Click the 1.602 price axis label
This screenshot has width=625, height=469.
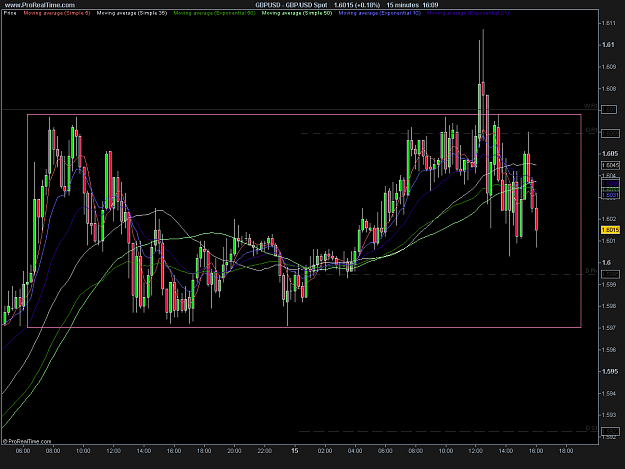click(609, 219)
